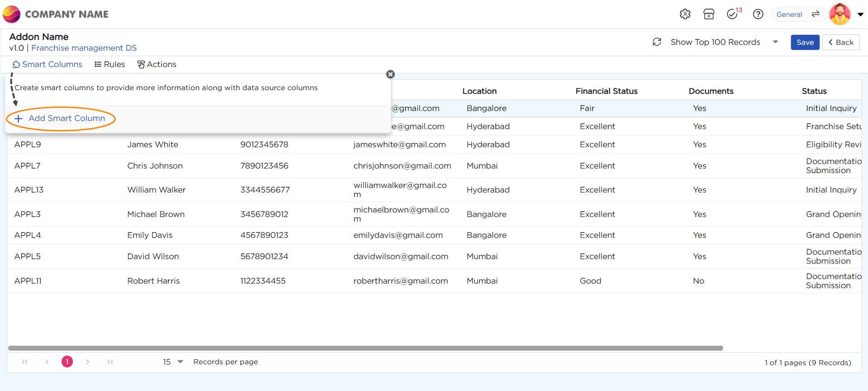Screen dimensions: 868x391
Task: Go to the last page of records
Action: pyautogui.click(x=110, y=362)
